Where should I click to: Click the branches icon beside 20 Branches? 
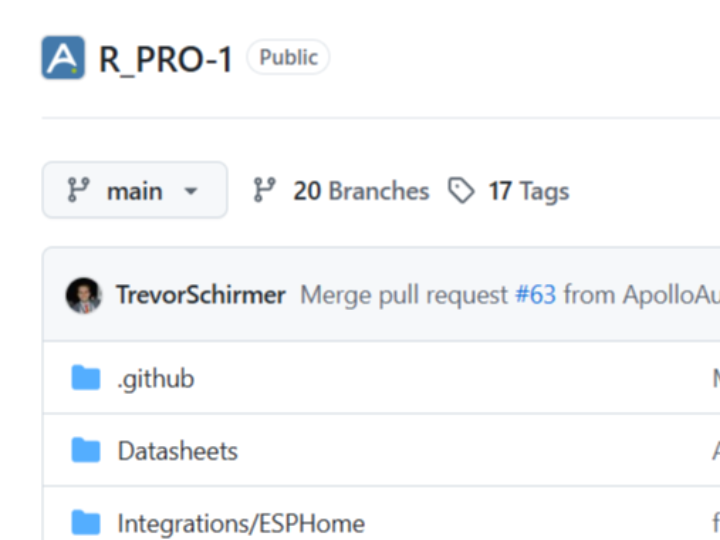(264, 190)
